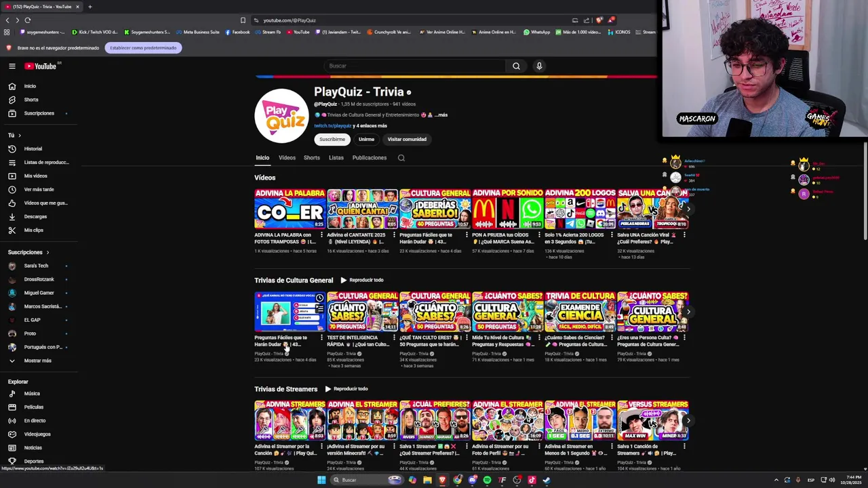Screen dimensions: 868x488
Task: Click the Unirme button
Action: 366,139
